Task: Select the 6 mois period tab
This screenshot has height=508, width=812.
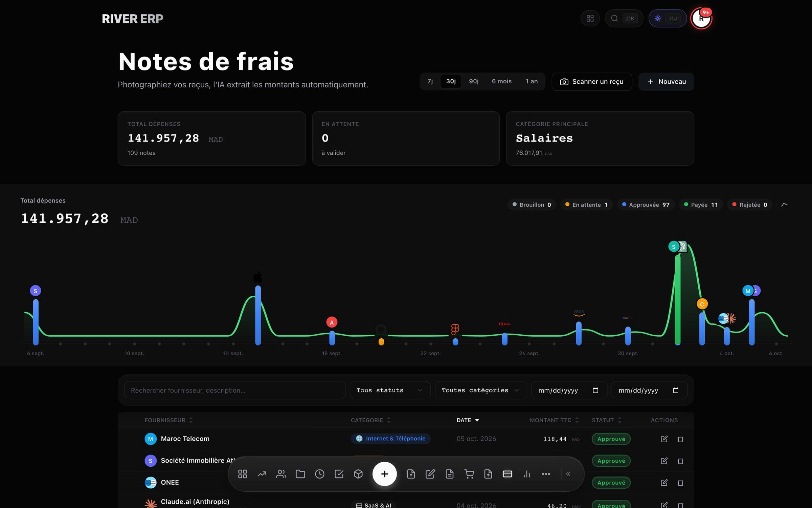Action: (x=502, y=81)
